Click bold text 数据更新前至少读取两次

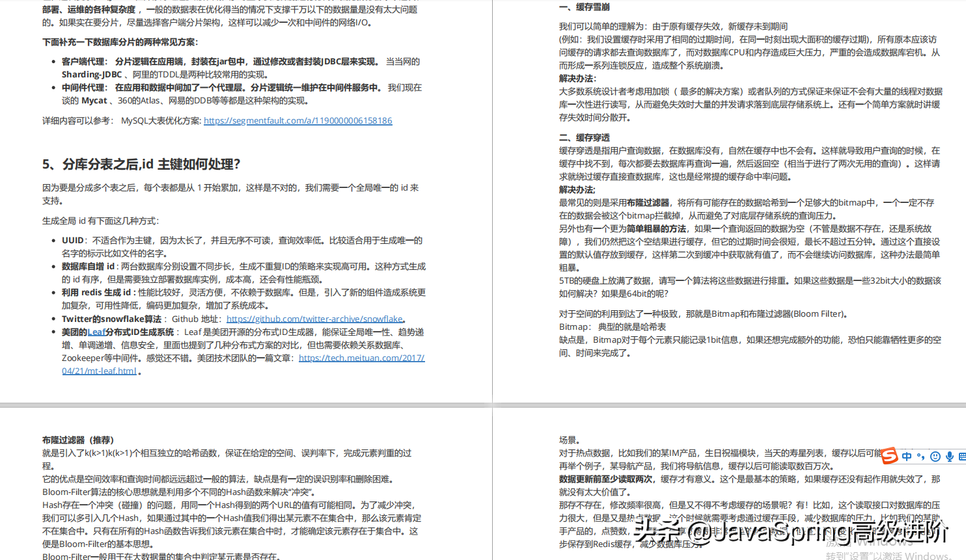click(x=605, y=479)
